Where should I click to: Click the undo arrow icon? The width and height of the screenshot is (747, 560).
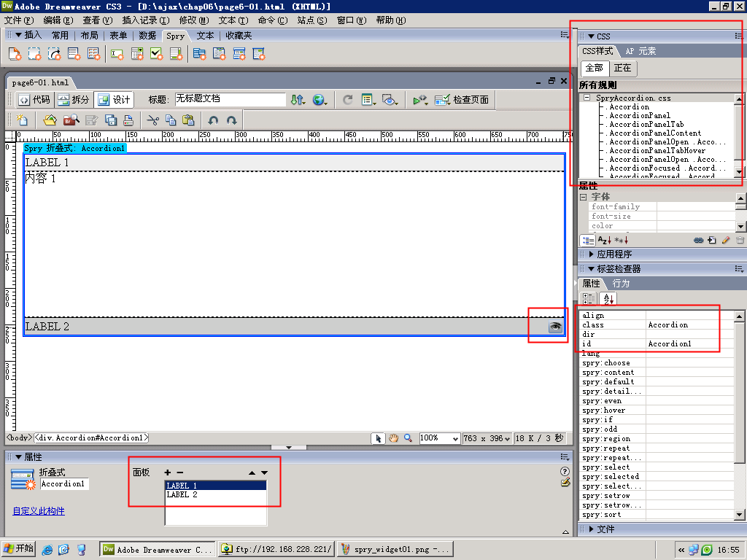tap(213, 120)
